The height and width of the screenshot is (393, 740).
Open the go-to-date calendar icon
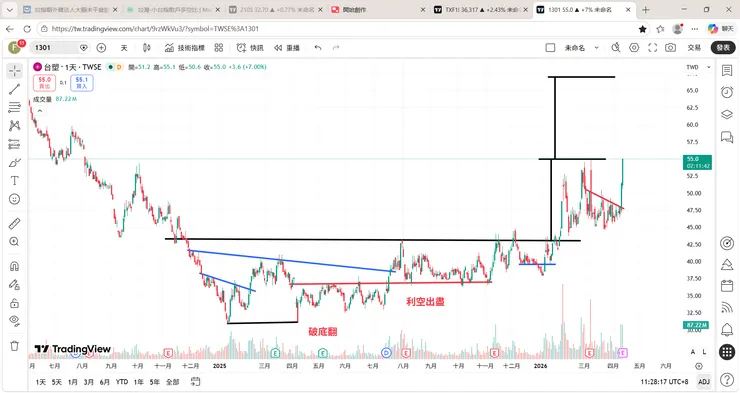click(195, 381)
